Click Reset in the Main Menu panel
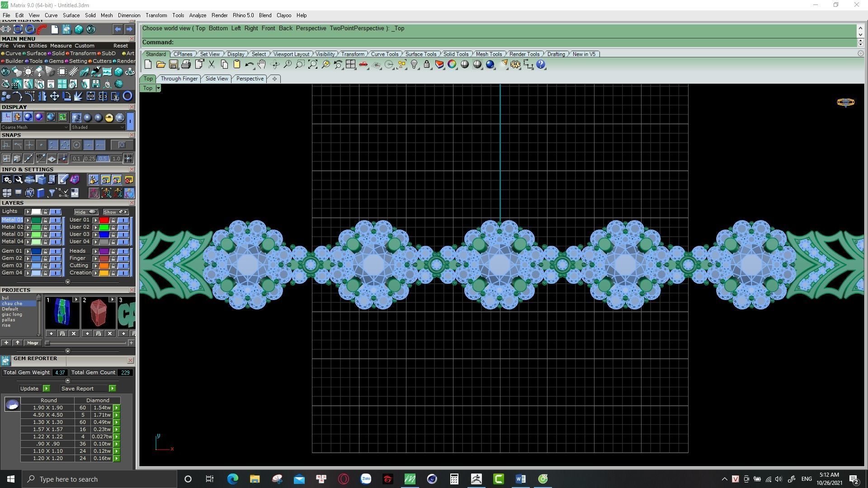Image resolution: width=868 pixels, height=488 pixels. 120,46
